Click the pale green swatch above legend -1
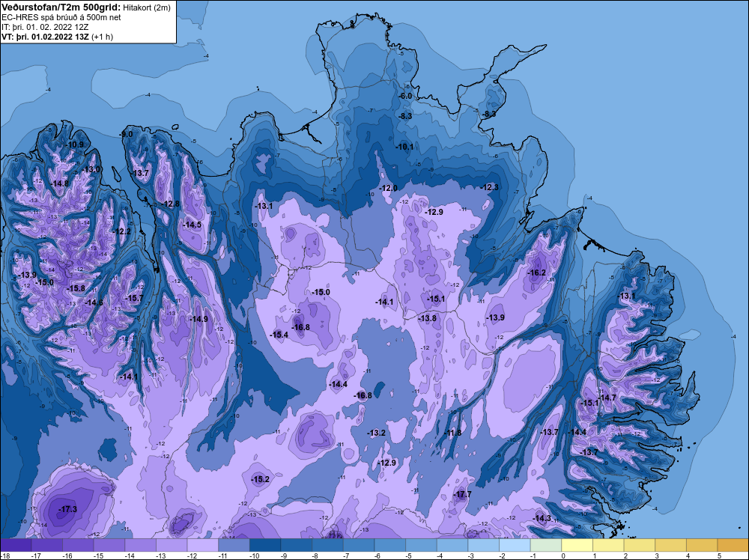749x560 pixels. (x=546, y=545)
